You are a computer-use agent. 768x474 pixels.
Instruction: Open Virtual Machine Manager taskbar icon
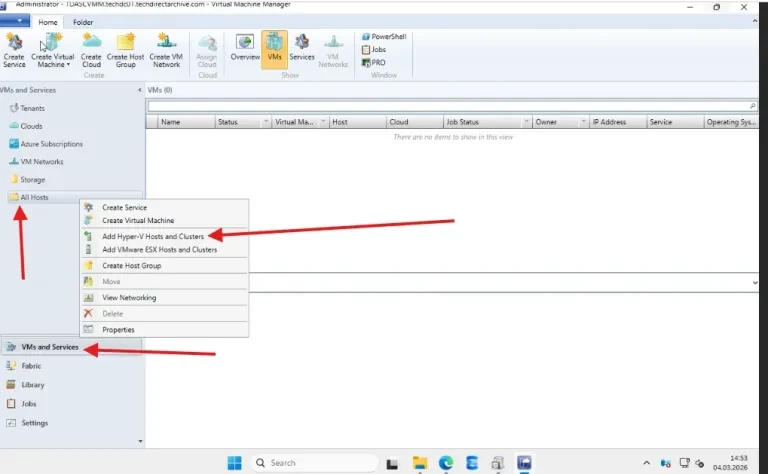(x=524, y=463)
